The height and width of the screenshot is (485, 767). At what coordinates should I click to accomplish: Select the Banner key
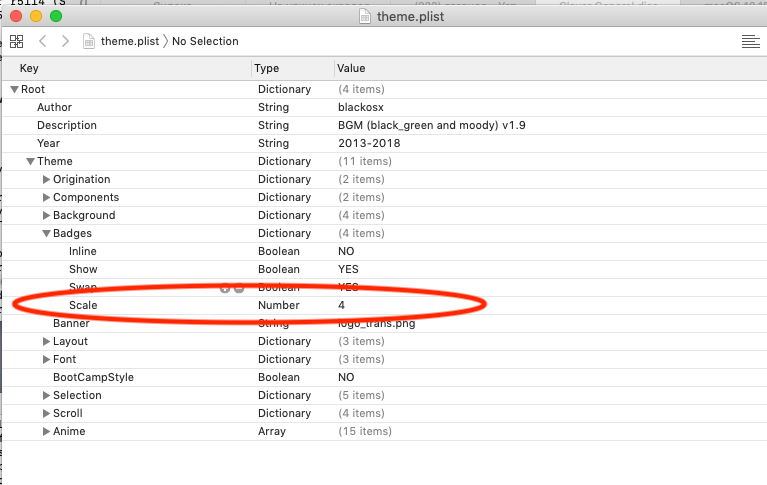click(71, 323)
